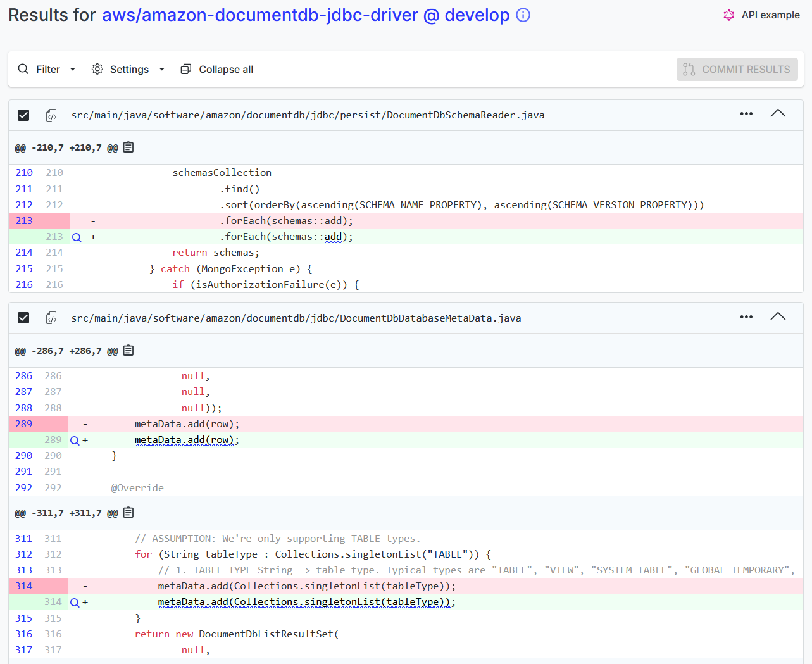Click removed line number 314
Screen dimensions: 812x664
click(x=23, y=586)
